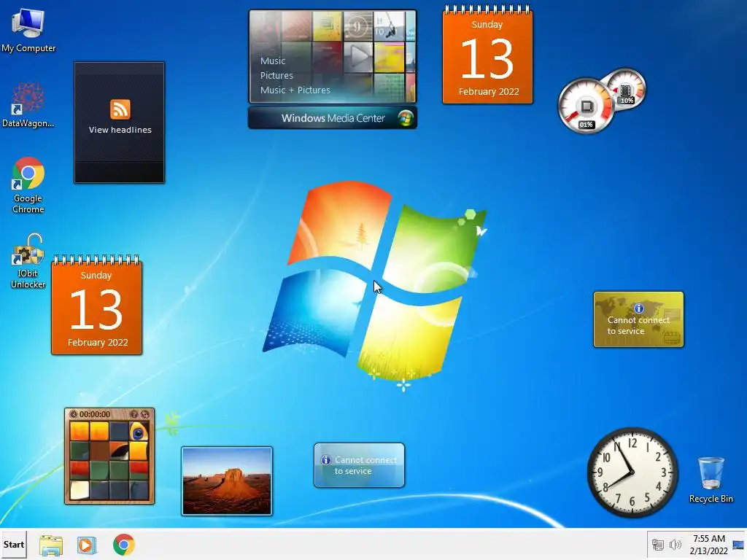
Task: Click the shuffle icon on the puzzle gadget
Action: (x=145, y=414)
